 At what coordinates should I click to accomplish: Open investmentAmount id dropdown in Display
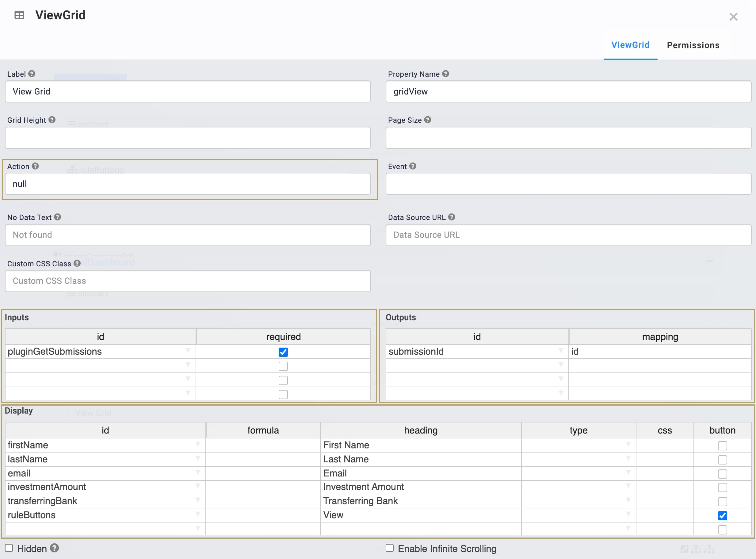coord(198,486)
